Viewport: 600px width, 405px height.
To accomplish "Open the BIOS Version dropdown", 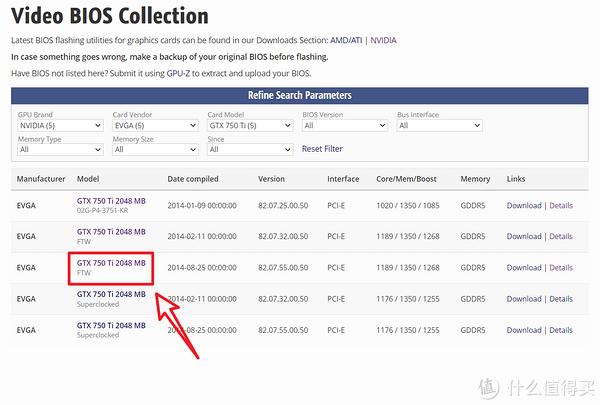I will point(345,126).
